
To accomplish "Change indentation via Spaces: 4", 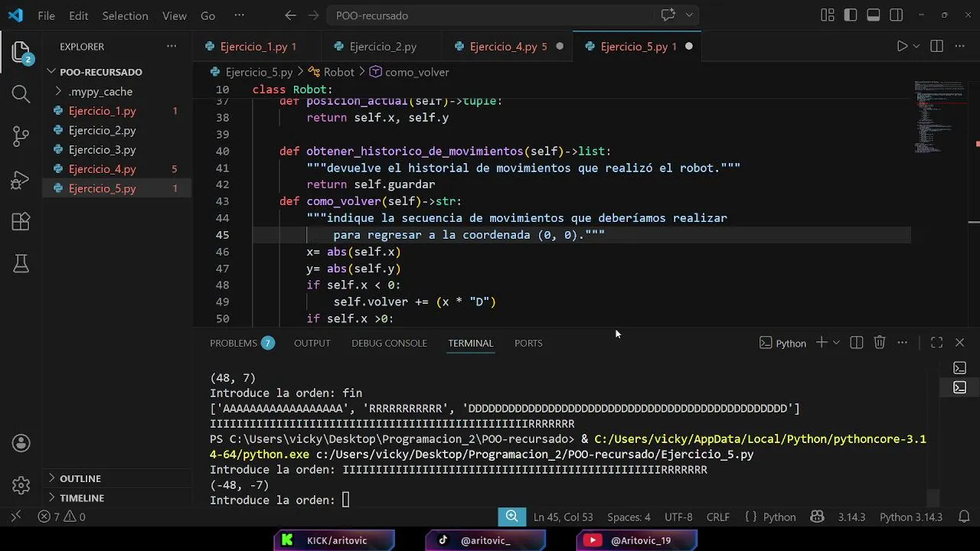I will [629, 517].
